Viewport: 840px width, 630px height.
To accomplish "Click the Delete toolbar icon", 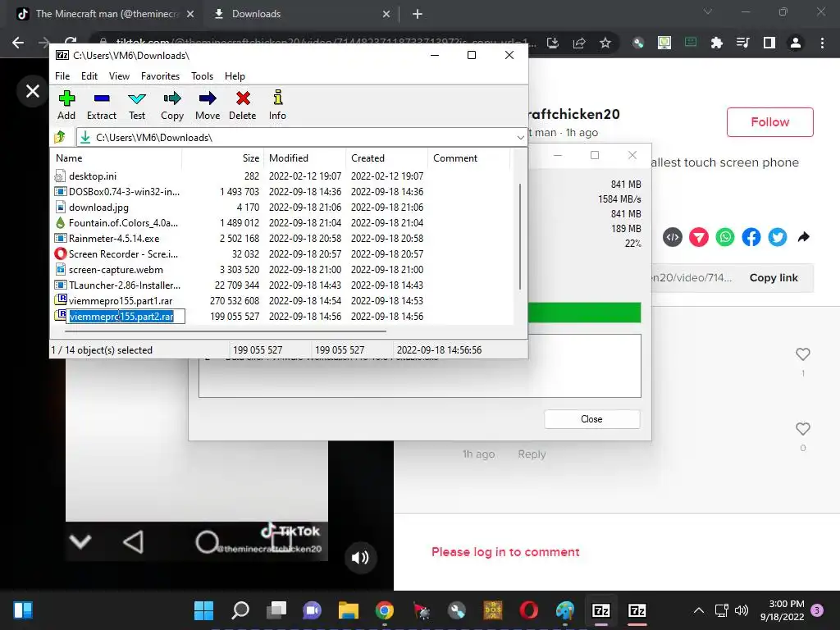I will [243, 105].
